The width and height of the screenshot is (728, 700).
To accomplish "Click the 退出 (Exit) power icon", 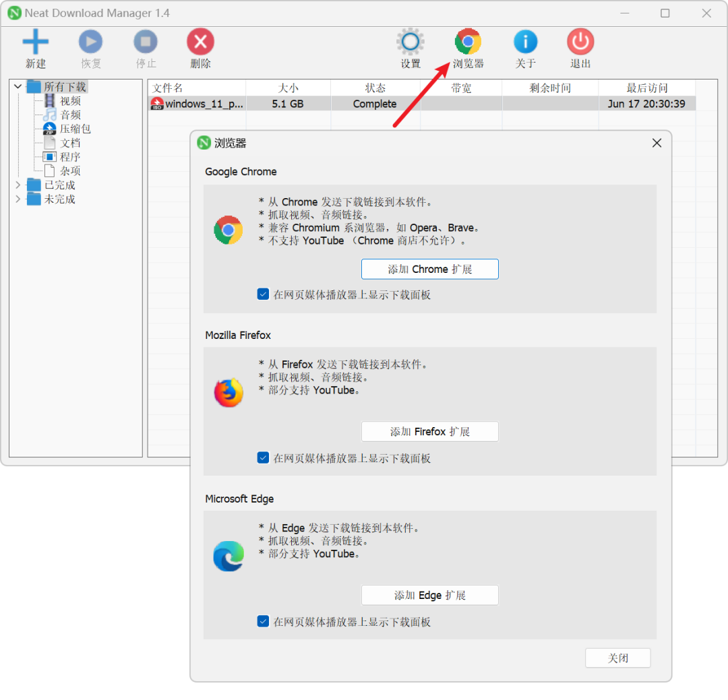I will 580,42.
